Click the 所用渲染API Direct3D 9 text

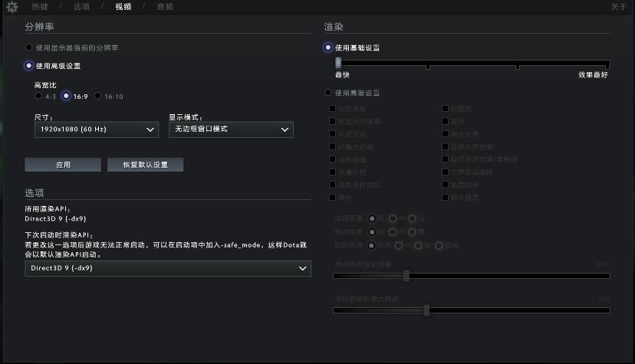click(55, 219)
